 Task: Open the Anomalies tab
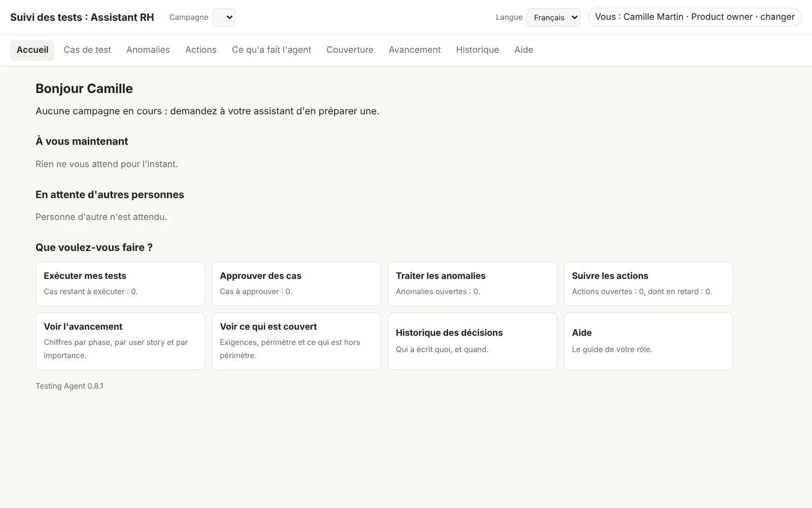tap(148, 50)
